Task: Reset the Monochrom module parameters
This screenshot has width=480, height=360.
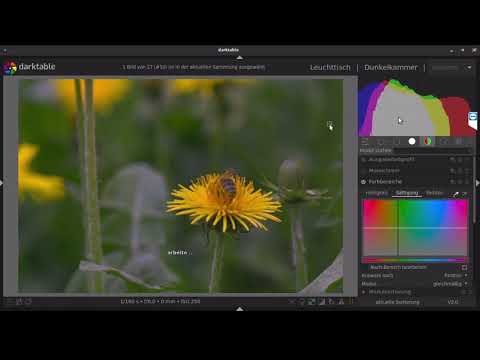Action: (460, 171)
